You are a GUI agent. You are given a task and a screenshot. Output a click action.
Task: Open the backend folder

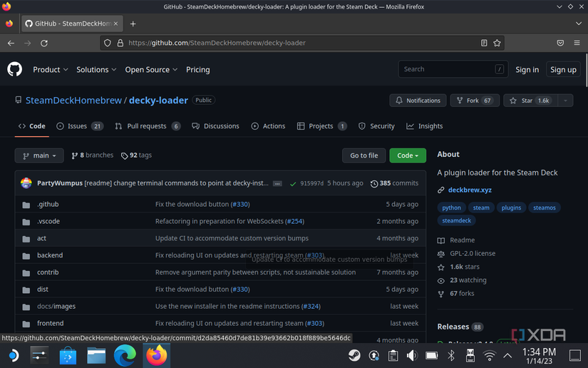50,255
